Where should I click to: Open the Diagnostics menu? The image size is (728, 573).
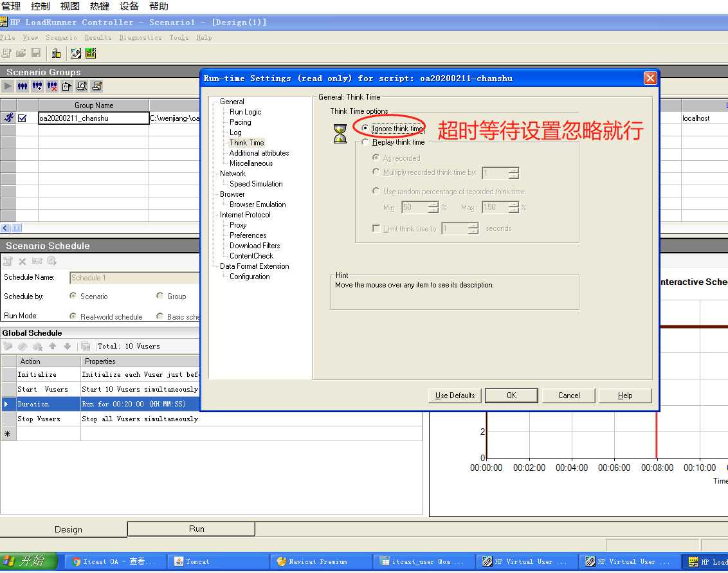pyautogui.click(x=140, y=37)
